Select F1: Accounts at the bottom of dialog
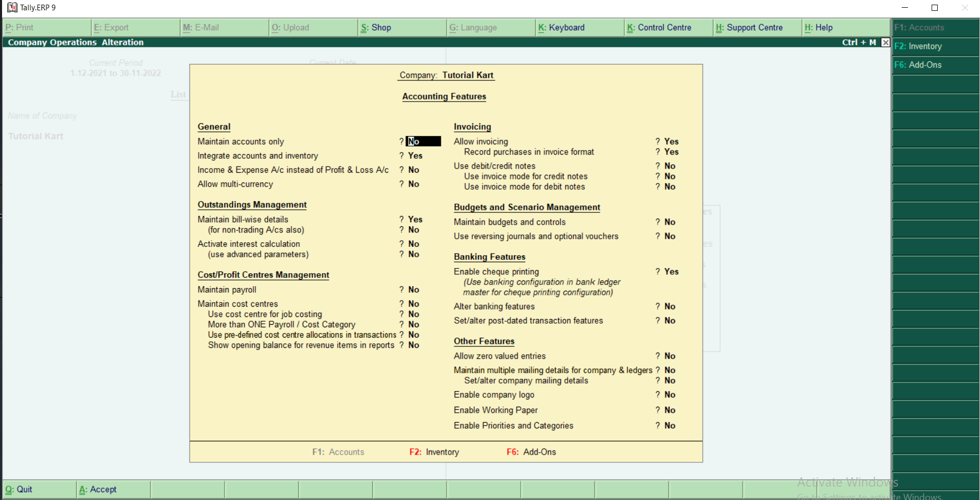This screenshot has width=980, height=500. tap(338, 452)
